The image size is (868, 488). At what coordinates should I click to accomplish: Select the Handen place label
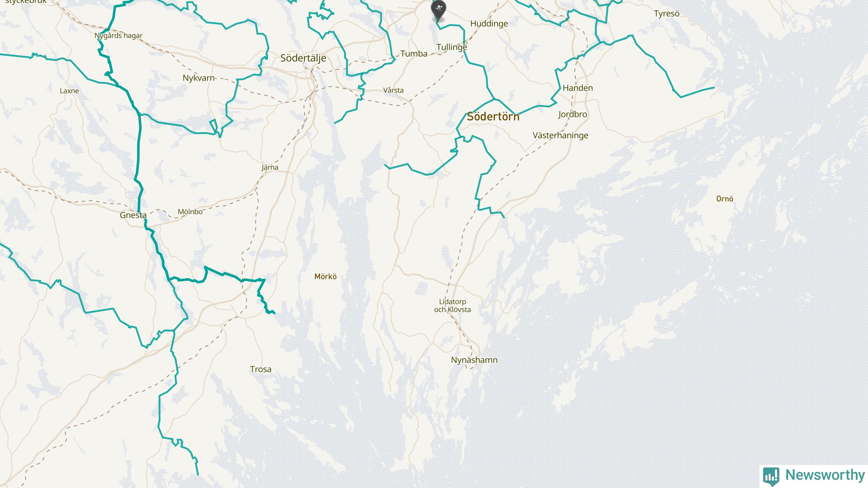(x=578, y=88)
